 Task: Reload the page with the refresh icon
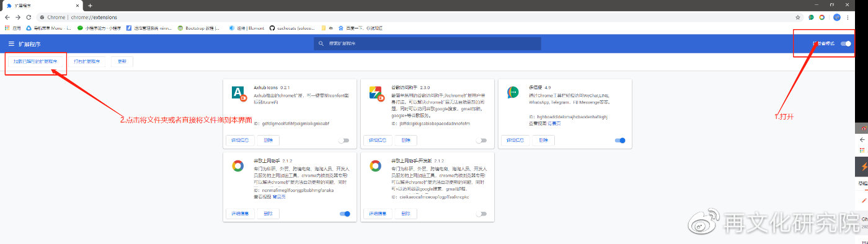pos(29,17)
